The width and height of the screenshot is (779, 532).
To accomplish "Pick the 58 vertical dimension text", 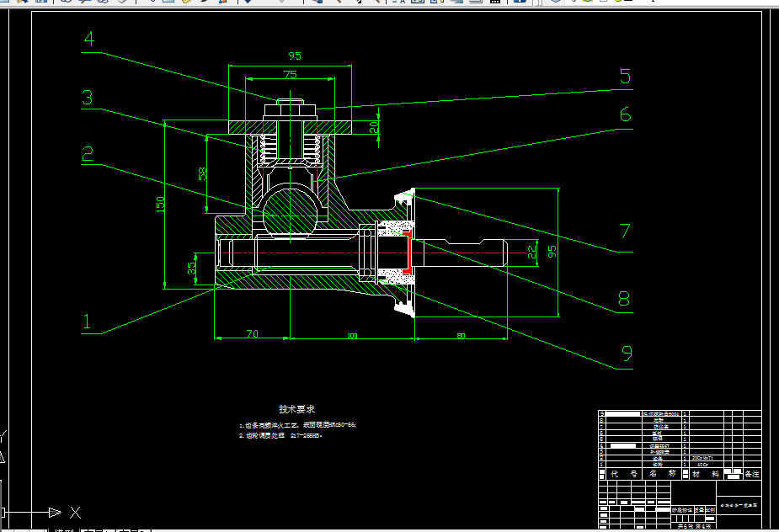I will (203, 174).
